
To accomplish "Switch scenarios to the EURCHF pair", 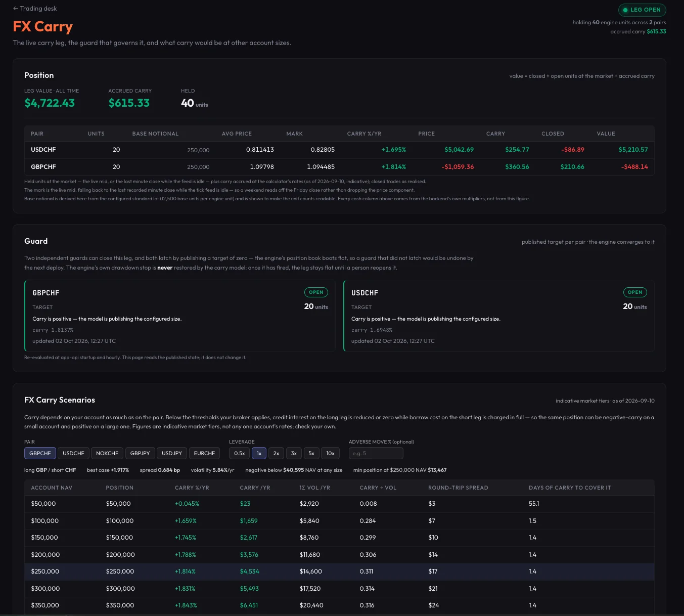I will click(204, 453).
